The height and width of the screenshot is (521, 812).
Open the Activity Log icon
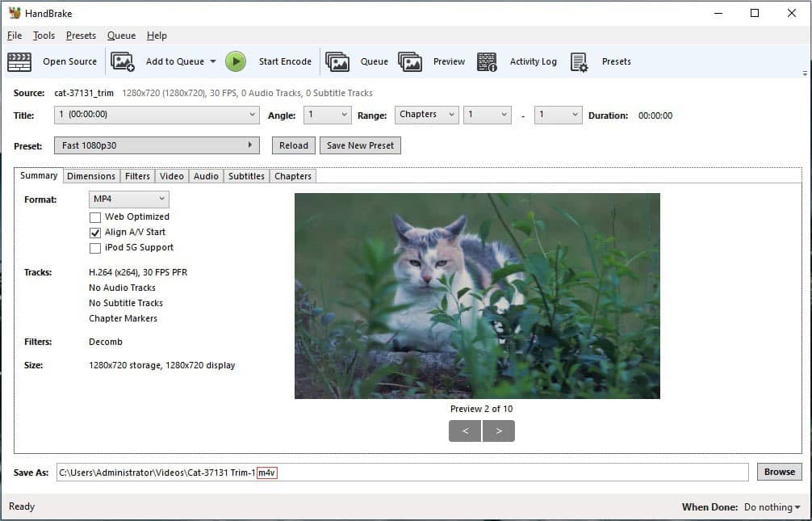[x=487, y=61]
